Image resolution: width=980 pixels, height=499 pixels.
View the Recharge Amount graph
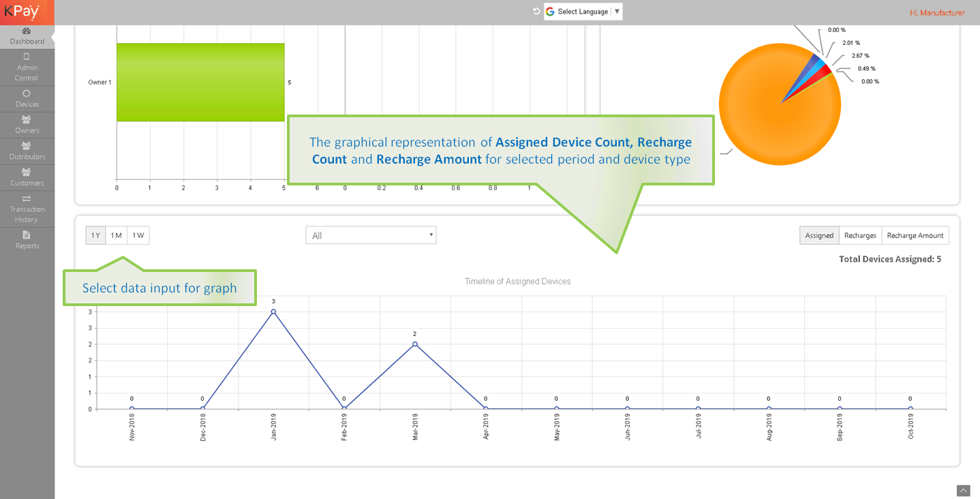[x=915, y=236]
